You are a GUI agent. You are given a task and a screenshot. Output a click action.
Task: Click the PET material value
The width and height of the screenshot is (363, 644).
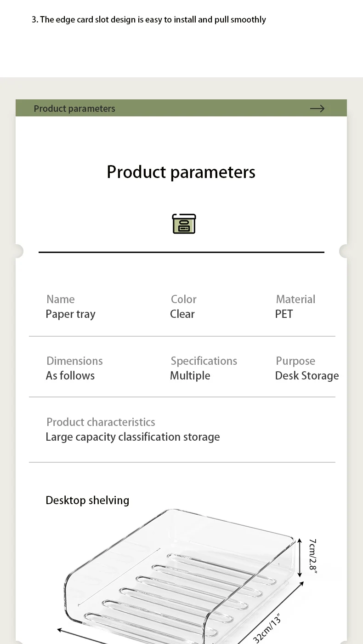[x=284, y=314]
